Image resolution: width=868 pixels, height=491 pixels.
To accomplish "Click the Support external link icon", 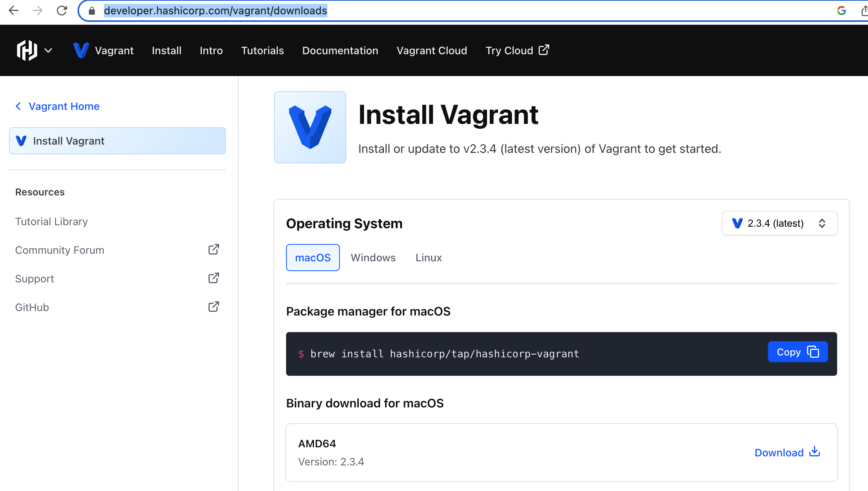I will pyautogui.click(x=214, y=278).
